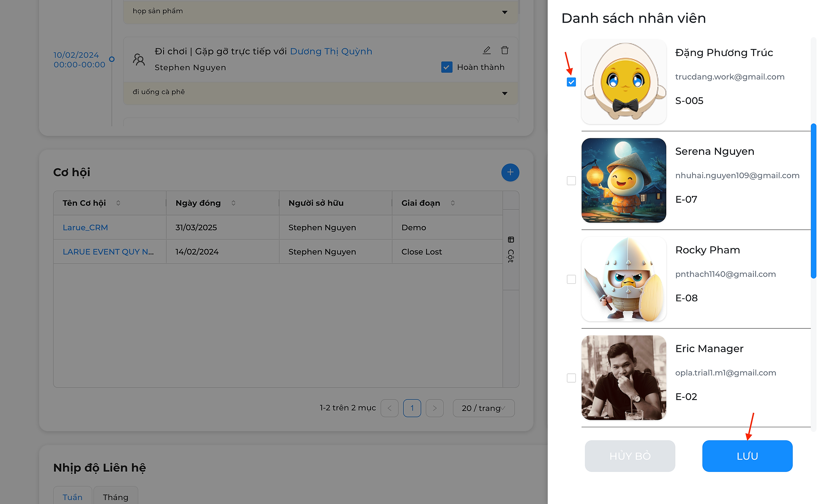
Task: Click trucdang.work@gmail.com email text
Action: [730, 77]
